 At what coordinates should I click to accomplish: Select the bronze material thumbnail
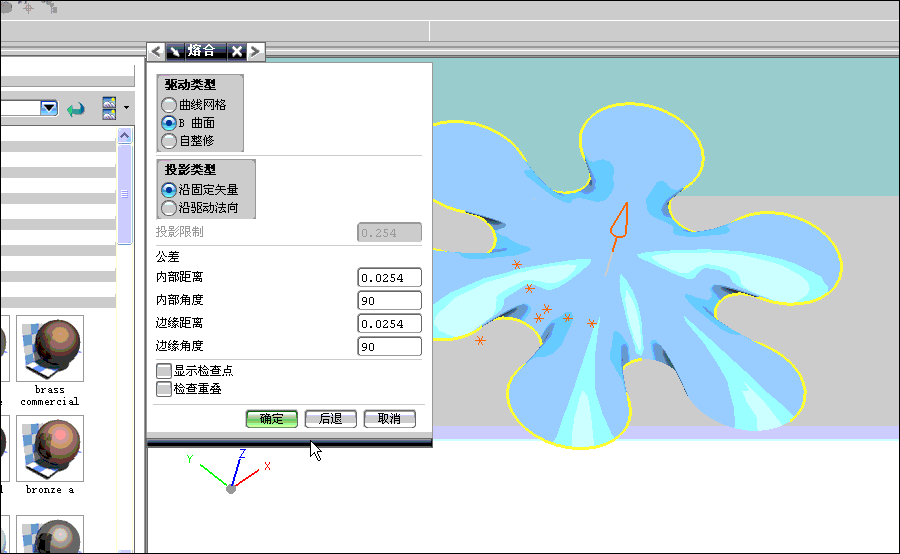[x=50, y=448]
